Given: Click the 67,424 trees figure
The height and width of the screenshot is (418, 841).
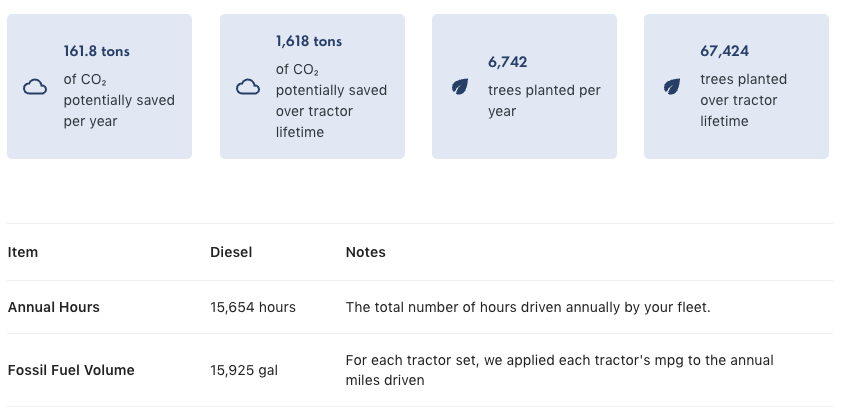Looking at the screenshot, I should click(725, 52).
